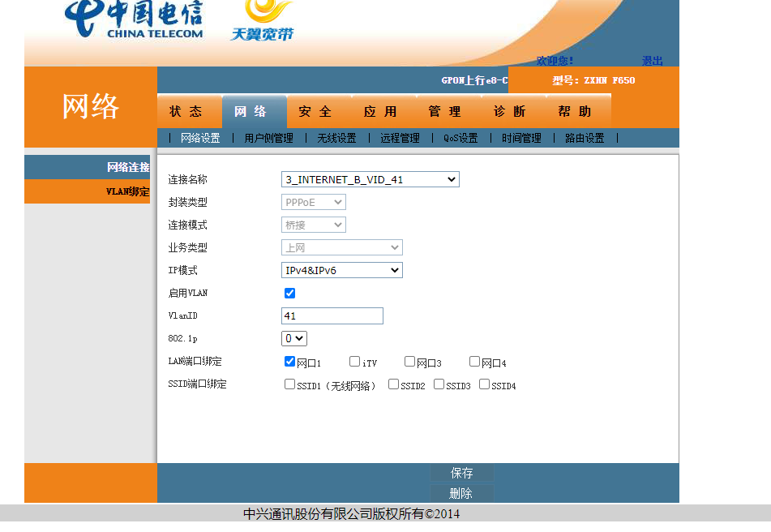Open the 封装类型 PPPoE dropdown
The width and height of the screenshot is (771, 532).
click(x=314, y=202)
